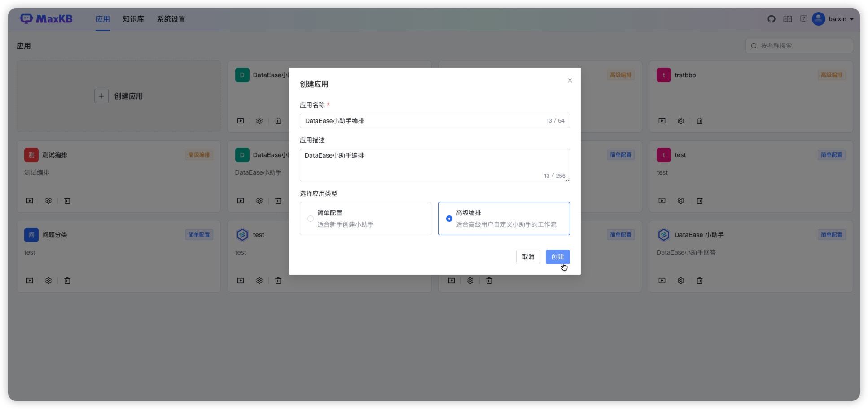Click the 测试编排 card red avatar
Screen dimensions: 868x409
[x=31, y=155]
